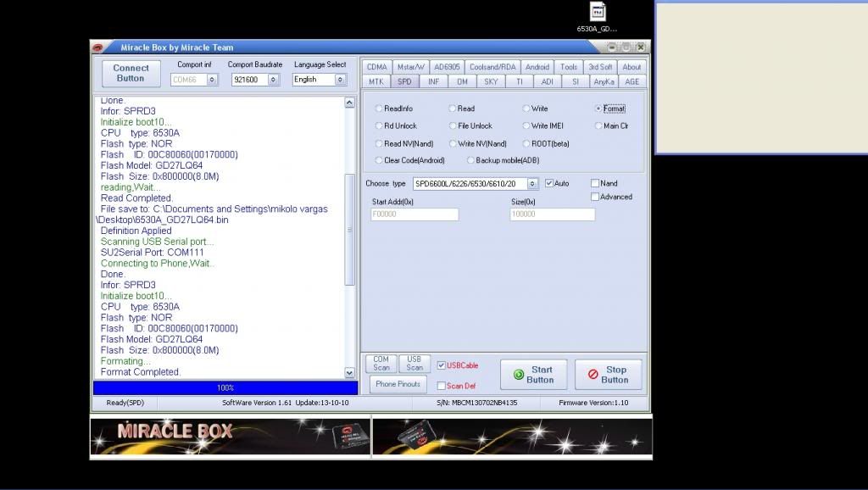This screenshot has height=490, width=868.
Task: Click the Start Addr input field
Action: tap(415, 214)
